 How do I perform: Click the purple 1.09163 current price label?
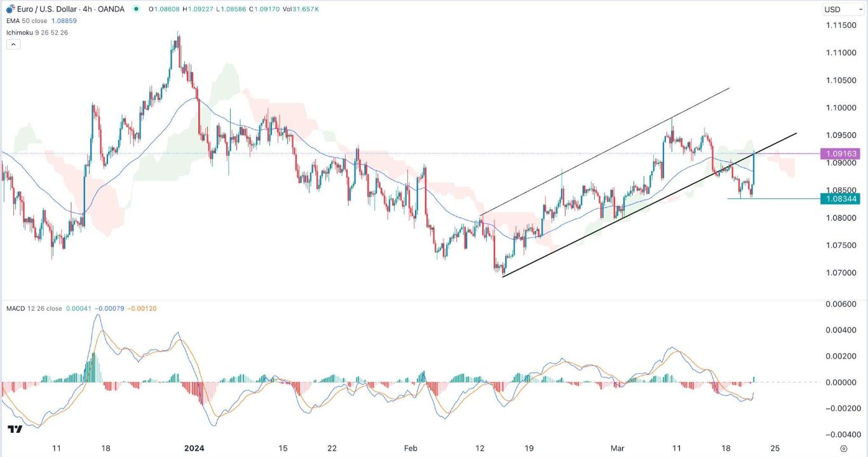coord(840,154)
